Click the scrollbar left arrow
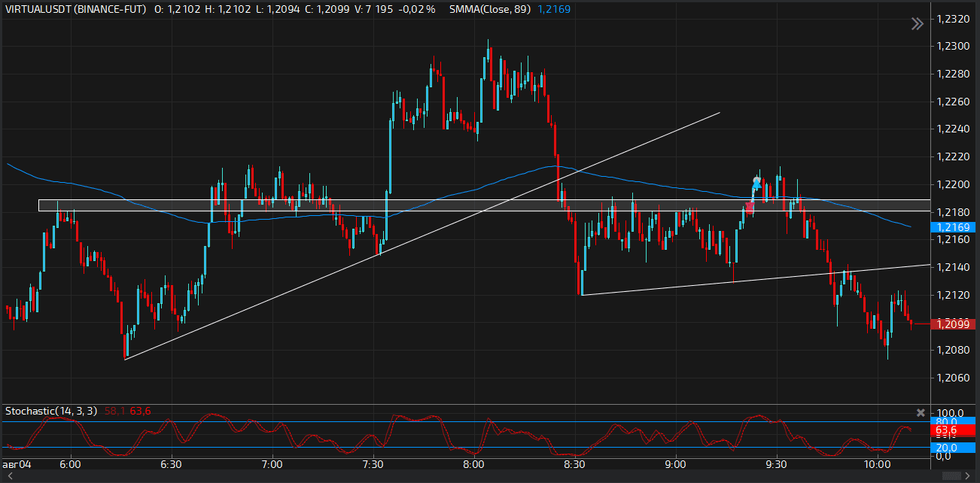 tap(8, 476)
